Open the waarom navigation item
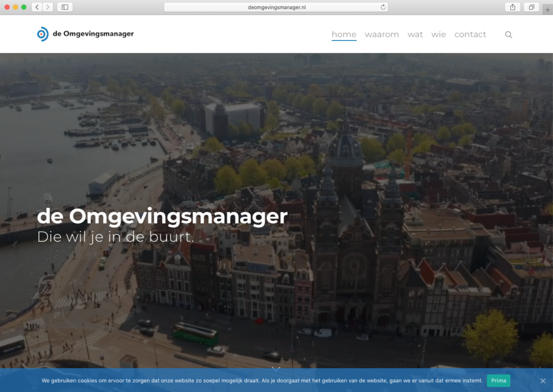The image size is (553, 392). [382, 35]
